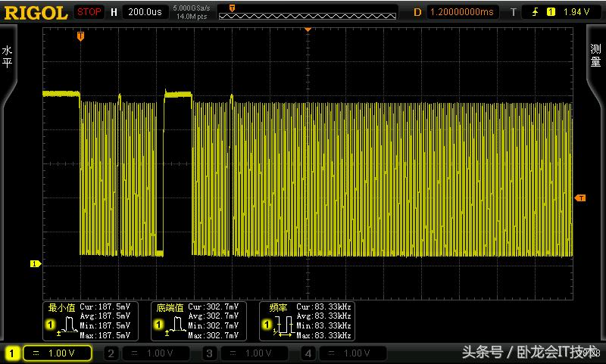Click the waveform memory overview bar
The image size is (606, 364).
tap(307, 12)
